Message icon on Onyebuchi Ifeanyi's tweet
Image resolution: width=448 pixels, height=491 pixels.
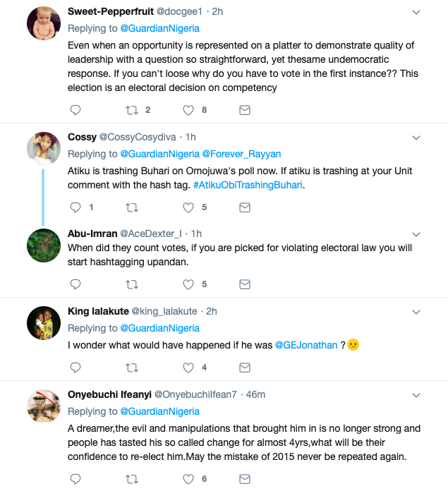[245, 479]
